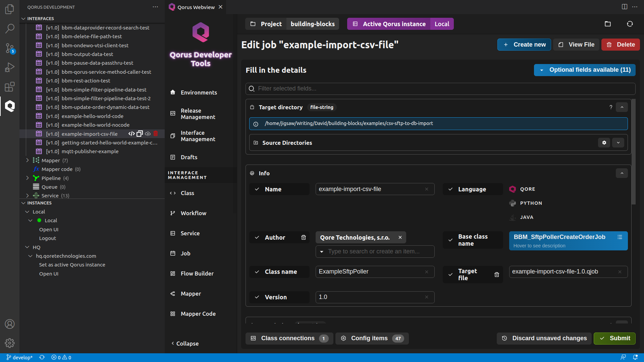Switch to the Qorus Webview tab
This screenshot has width=644, height=362.
coord(196,7)
